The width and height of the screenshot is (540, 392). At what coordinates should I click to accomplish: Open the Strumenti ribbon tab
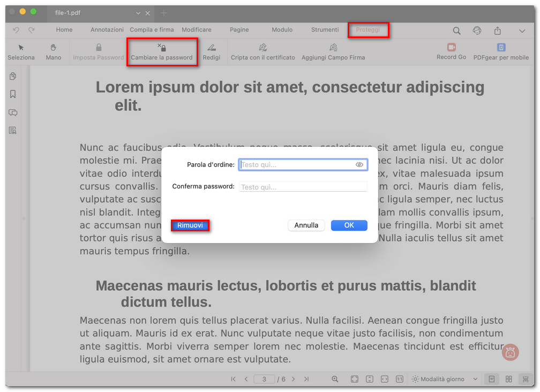tap(325, 29)
